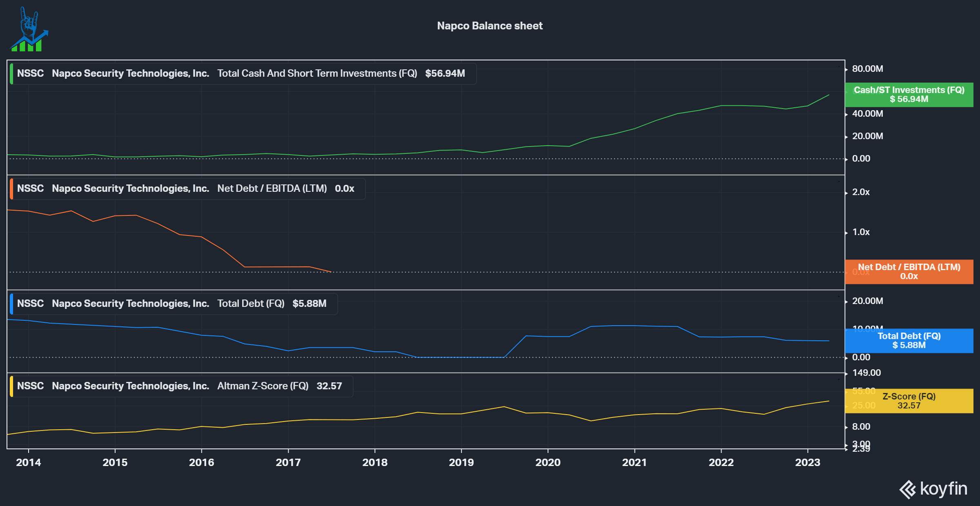Click the 2022 label on the time axis
The height and width of the screenshot is (506, 980).
[x=721, y=462]
